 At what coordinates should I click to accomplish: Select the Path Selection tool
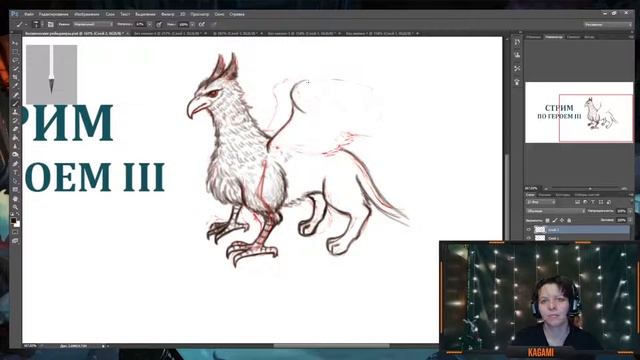15,181
